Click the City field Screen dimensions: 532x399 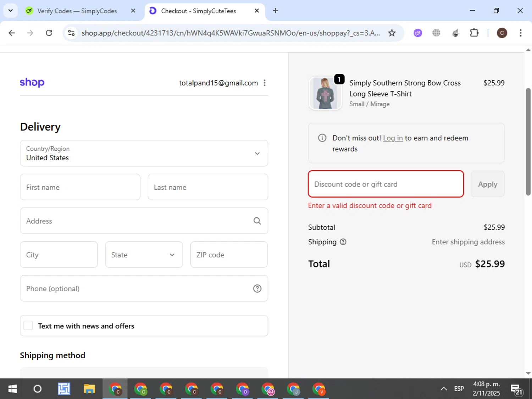coord(59,255)
